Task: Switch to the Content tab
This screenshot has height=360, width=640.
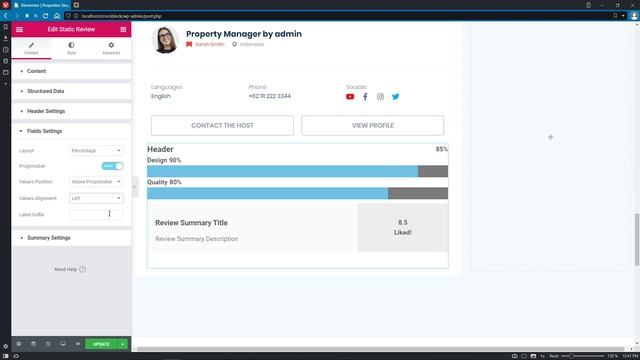Action: [31, 48]
